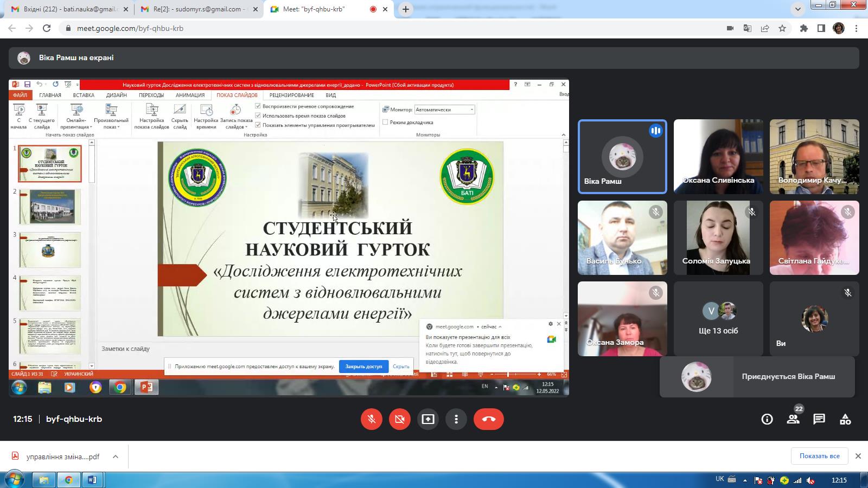Open the Meet activities icon

pyautogui.click(x=845, y=419)
